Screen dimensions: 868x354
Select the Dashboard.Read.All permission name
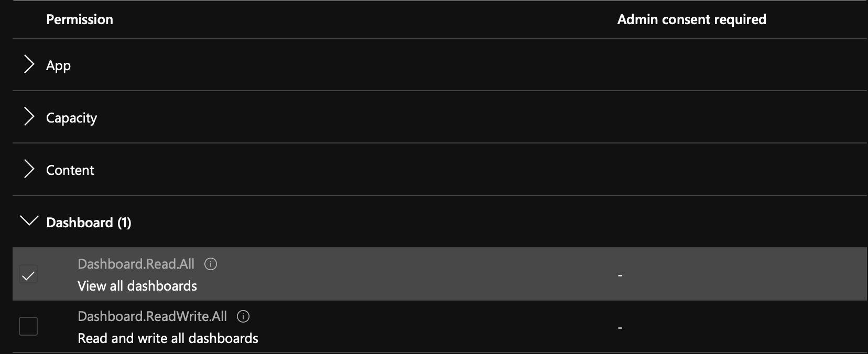click(136, 264)
